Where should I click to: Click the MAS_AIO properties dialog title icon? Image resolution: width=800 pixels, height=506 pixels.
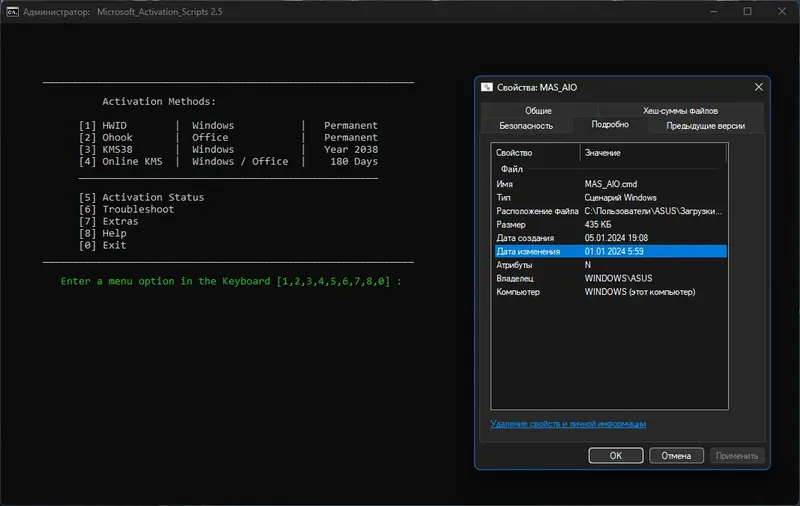[487, 88]
